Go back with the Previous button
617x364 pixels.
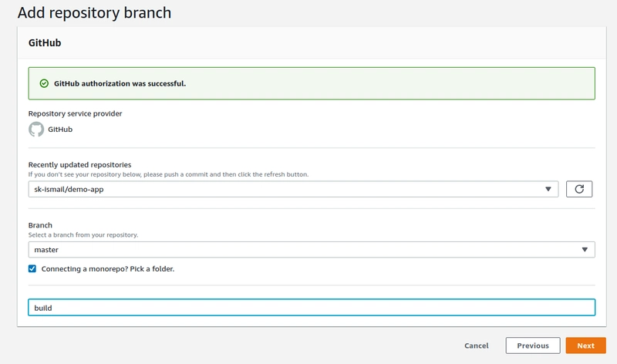[532, 345]
